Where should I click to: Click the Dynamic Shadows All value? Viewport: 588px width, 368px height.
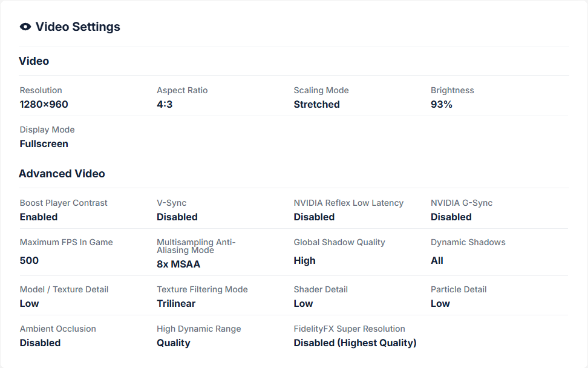437,260
